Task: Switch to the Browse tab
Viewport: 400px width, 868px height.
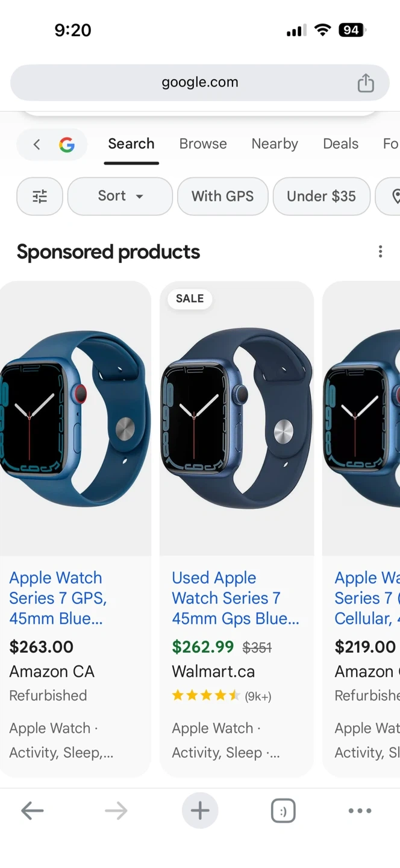Action: [203, 144]
